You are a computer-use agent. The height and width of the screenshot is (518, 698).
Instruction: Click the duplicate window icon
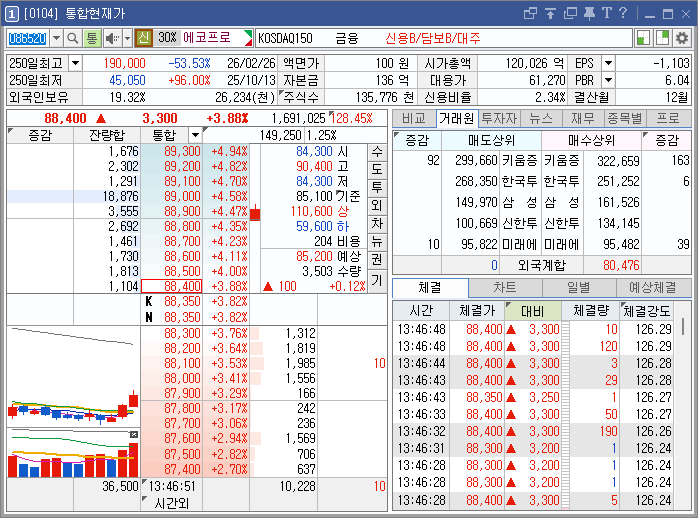coord(570,13)
